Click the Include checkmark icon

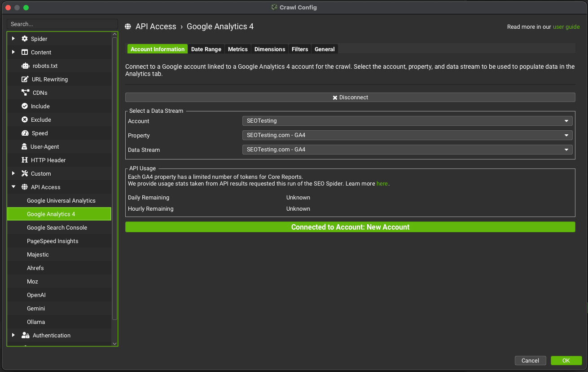coord(25,106)
